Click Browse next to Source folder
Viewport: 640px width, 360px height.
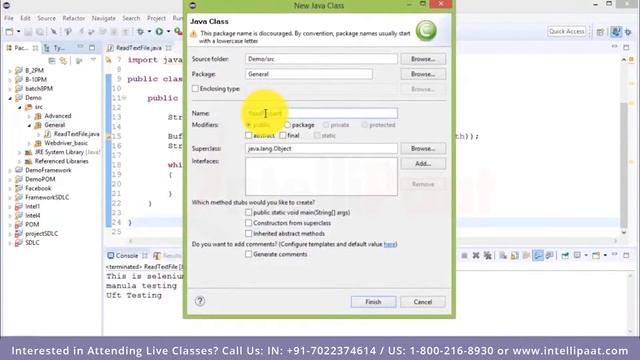coord(423,59)
